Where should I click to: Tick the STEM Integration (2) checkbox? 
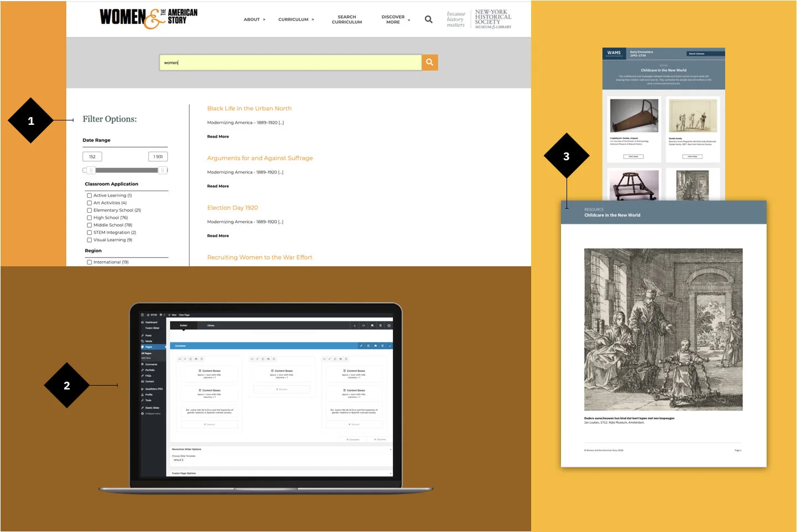[89, 233]
